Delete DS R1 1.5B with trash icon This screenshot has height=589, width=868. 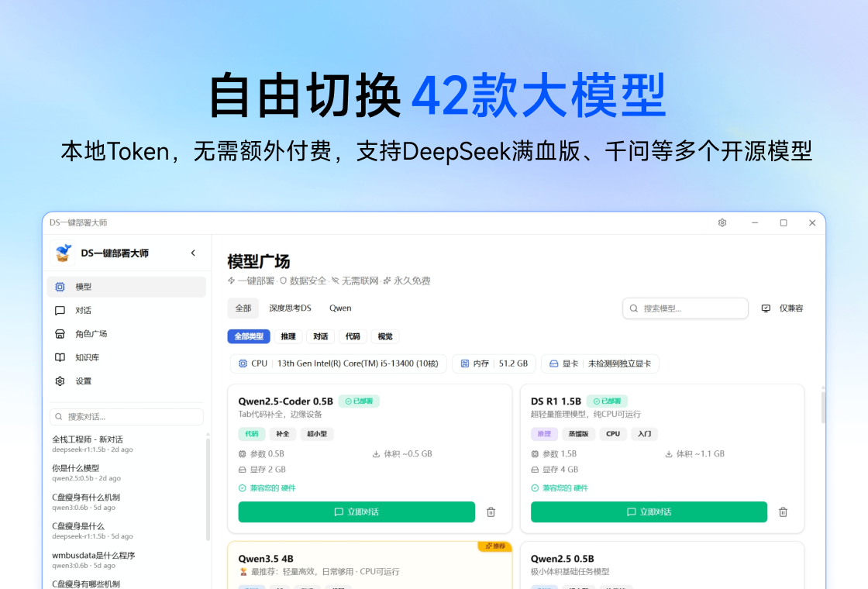pyautogui.click(x=784, y=512)
